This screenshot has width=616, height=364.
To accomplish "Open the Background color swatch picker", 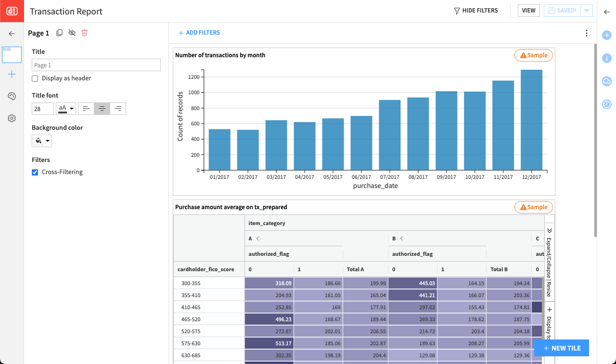I will pos(42,141).
